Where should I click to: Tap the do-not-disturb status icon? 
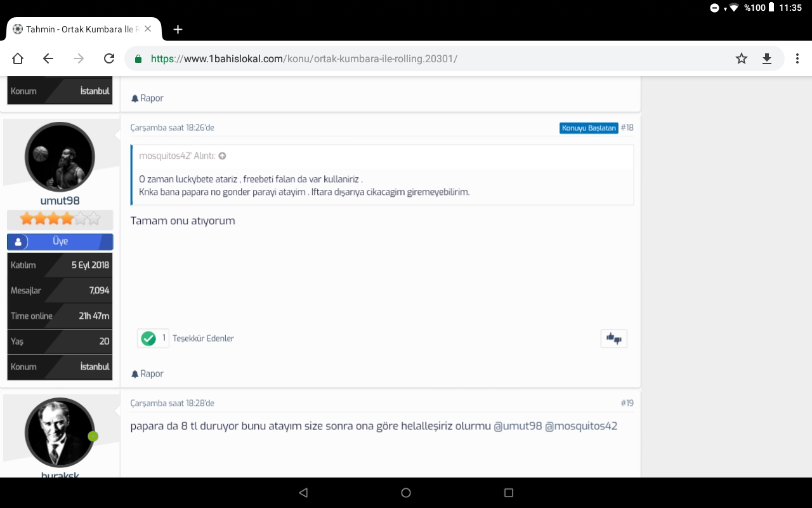coord(714,8)
